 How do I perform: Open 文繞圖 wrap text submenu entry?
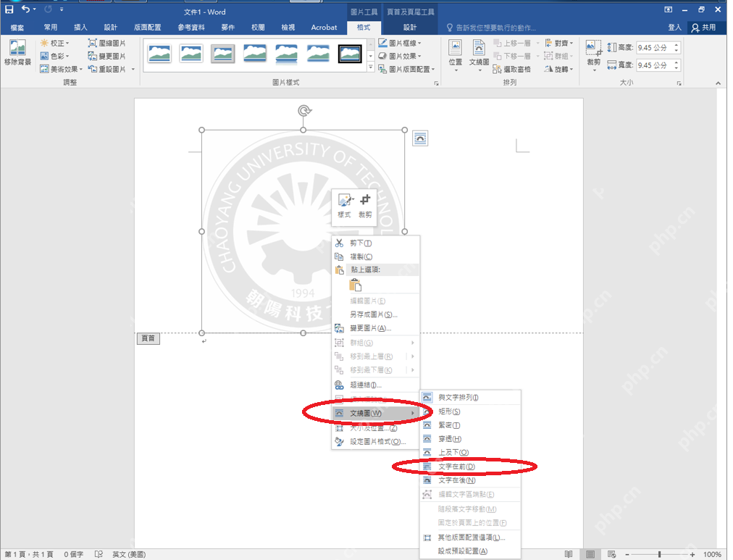coord(376,413)
